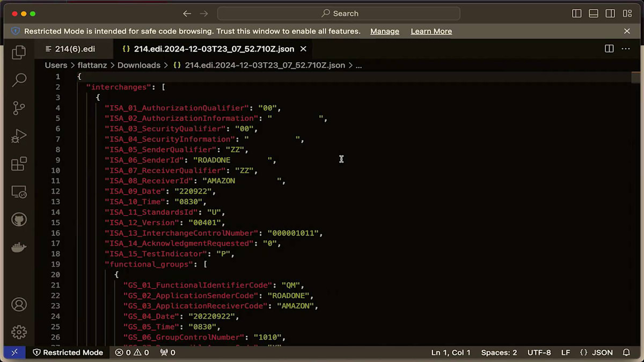Open the Extensions view

coord(19,164)
